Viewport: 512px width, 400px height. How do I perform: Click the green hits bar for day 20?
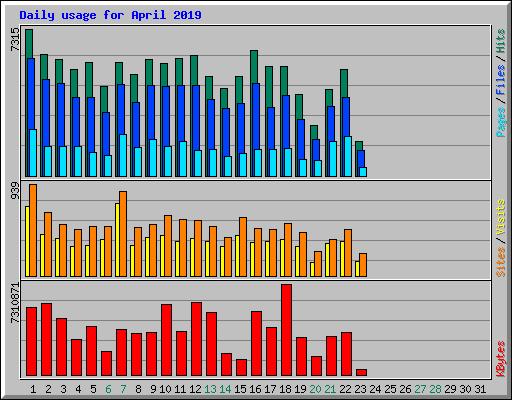(314, 132)
